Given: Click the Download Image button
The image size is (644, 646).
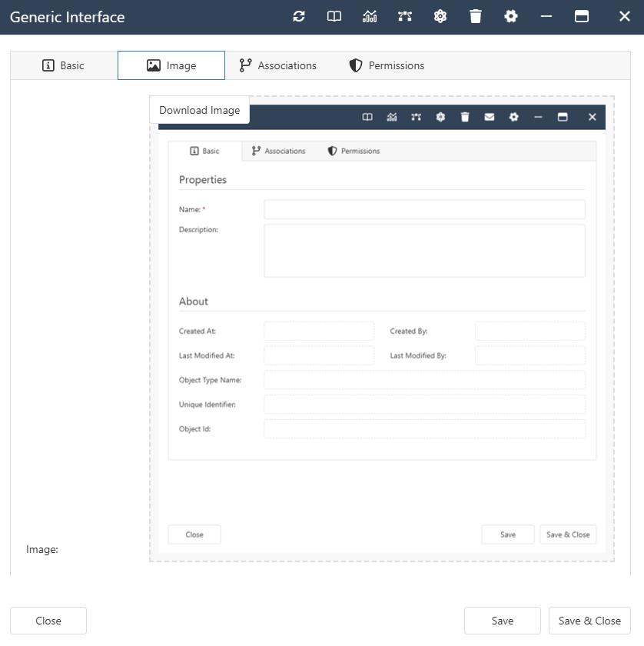Looking at the screenshot, I should (199, 110).
